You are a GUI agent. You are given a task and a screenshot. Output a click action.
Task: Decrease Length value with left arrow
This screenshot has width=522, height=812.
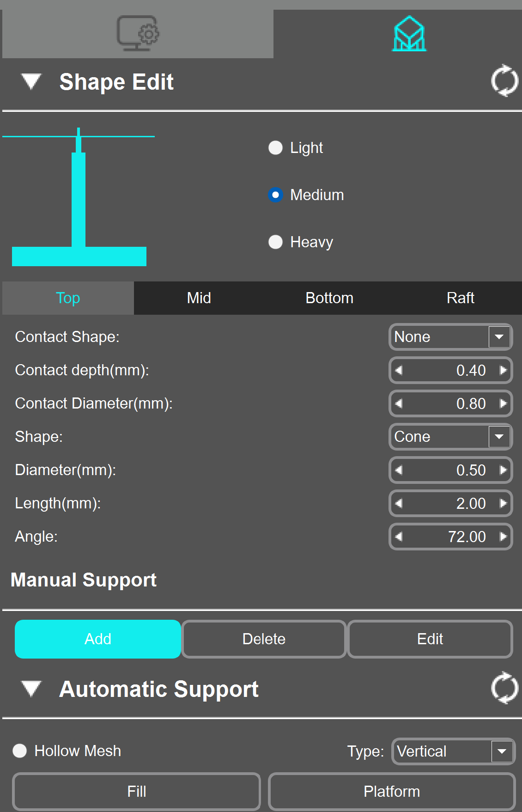click(x=399, y=503)
